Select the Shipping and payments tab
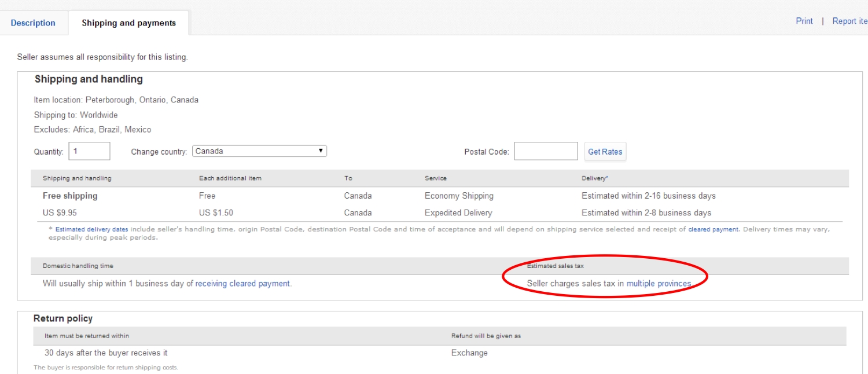Screen dimensions: 868x374 [128, 23]
